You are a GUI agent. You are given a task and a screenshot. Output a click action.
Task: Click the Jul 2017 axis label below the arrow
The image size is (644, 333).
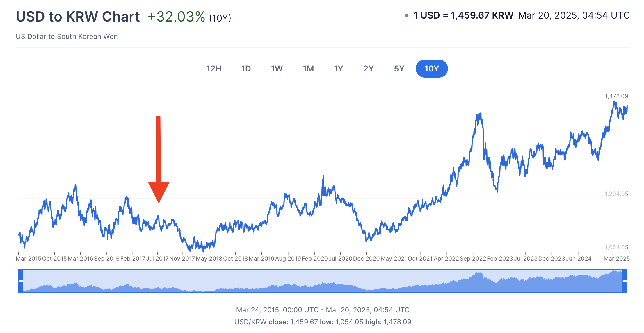158,258
